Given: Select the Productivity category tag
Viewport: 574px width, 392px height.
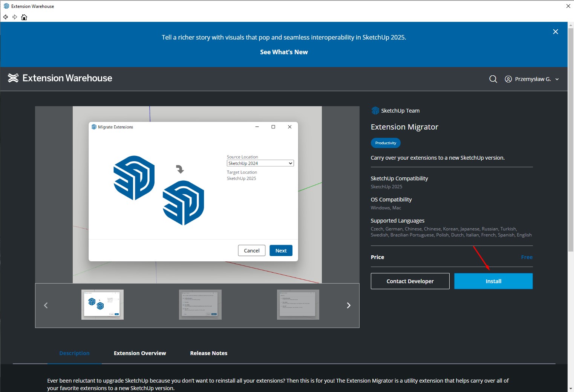Looking at the screenshot, I should [386, 143].
